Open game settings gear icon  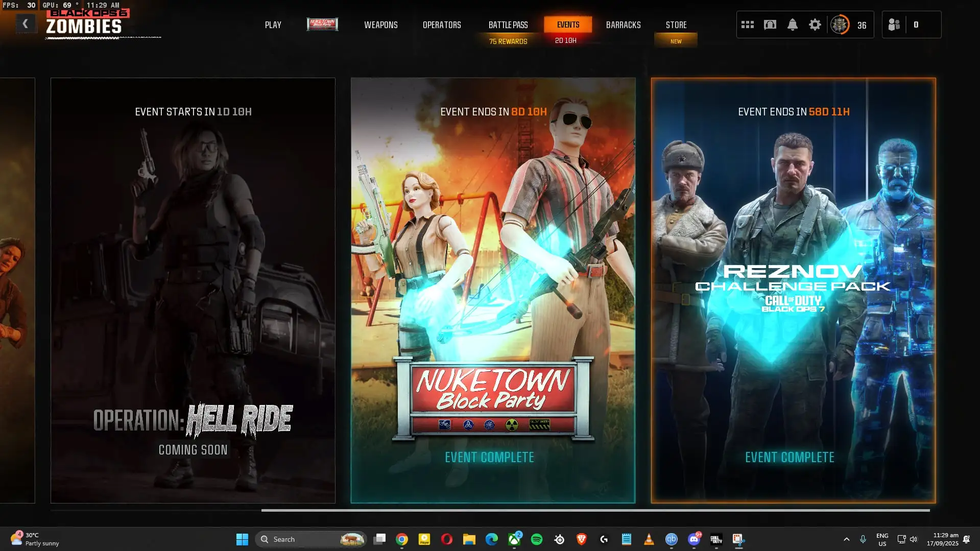click(x=815, y=25)
